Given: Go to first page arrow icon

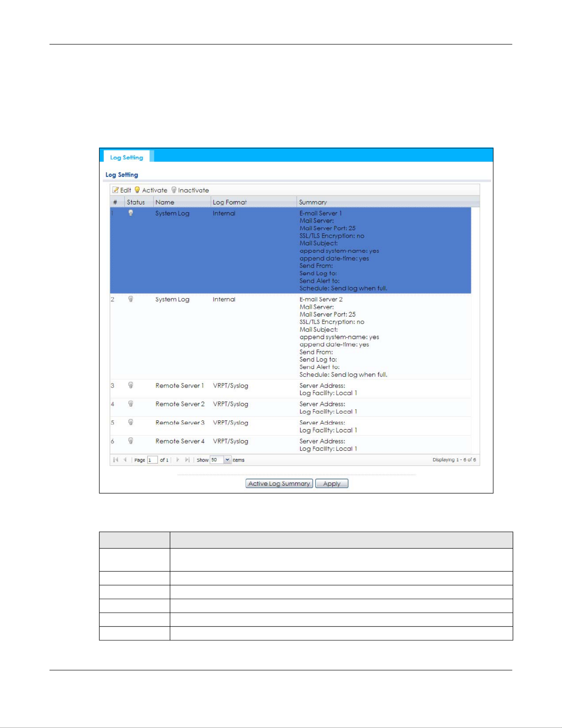Looking at the screenshot, I should tap(116, 460).
